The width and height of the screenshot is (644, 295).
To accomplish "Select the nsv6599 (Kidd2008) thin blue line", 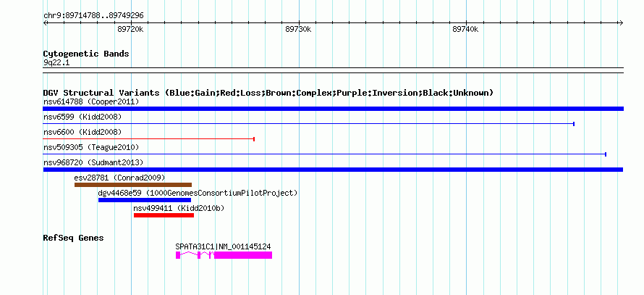I will point(308,124).
